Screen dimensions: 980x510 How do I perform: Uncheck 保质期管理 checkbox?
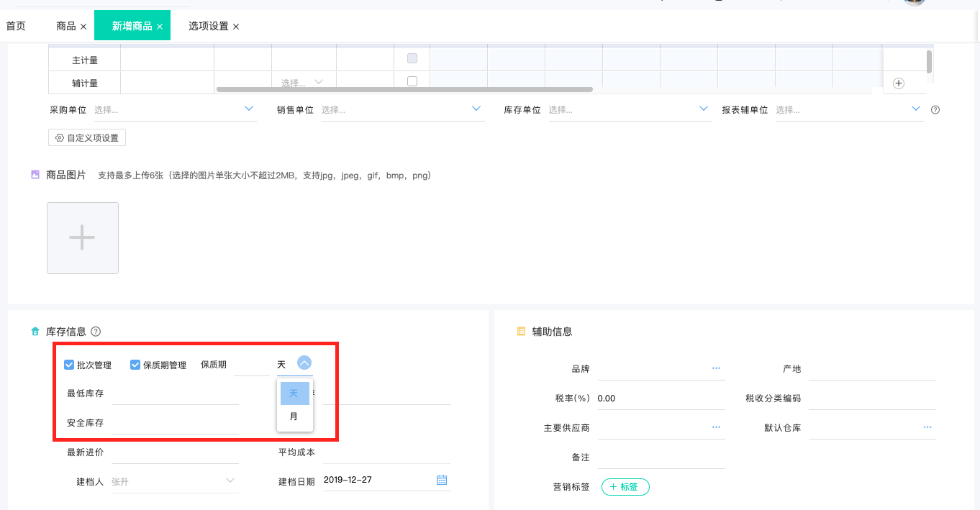point(135,365)
